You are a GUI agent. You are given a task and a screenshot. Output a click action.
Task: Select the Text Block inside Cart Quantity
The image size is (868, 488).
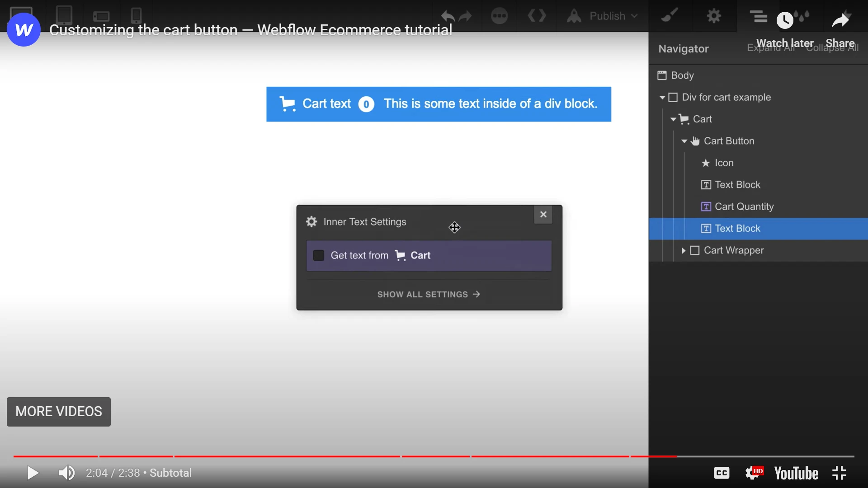[737, 228]
